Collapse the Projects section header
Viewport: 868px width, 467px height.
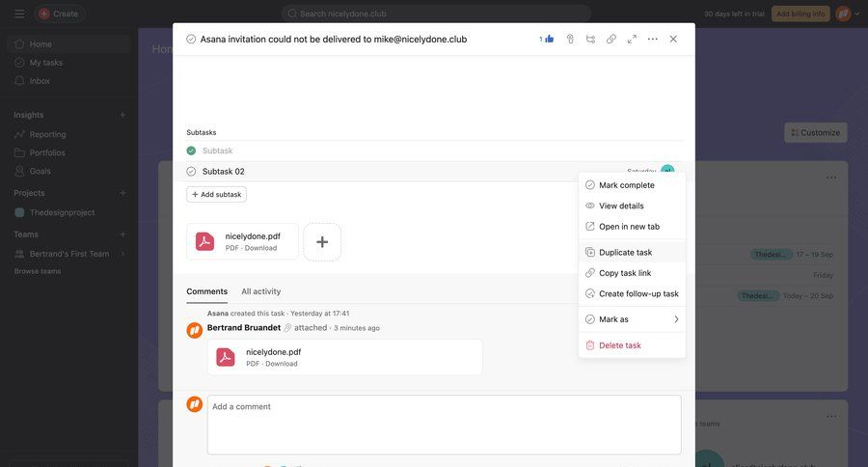tap(29, 193)
